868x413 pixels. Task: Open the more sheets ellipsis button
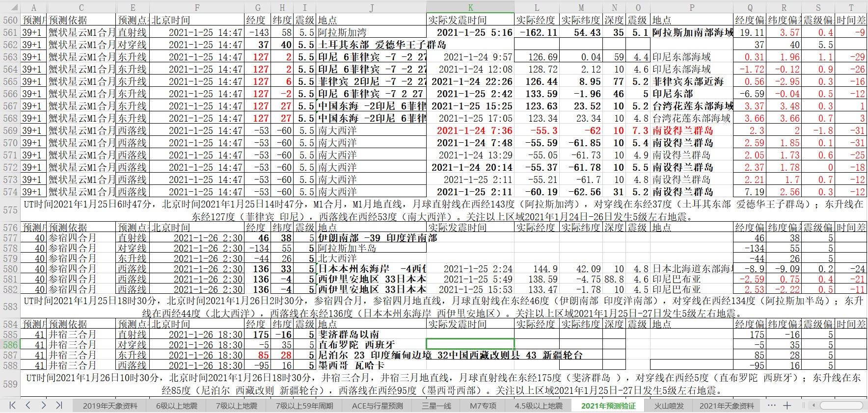point(772,405)
